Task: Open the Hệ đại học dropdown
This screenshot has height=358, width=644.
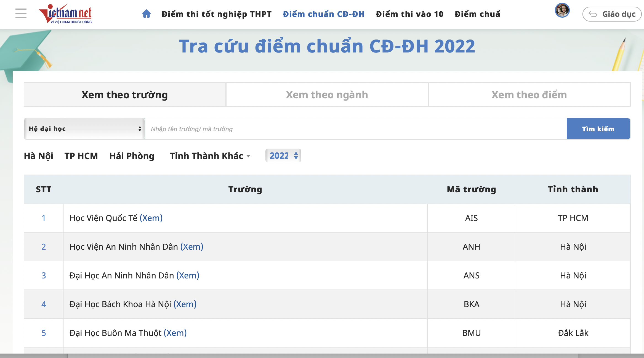Action: pyautogui.click(x=84, y=129)
